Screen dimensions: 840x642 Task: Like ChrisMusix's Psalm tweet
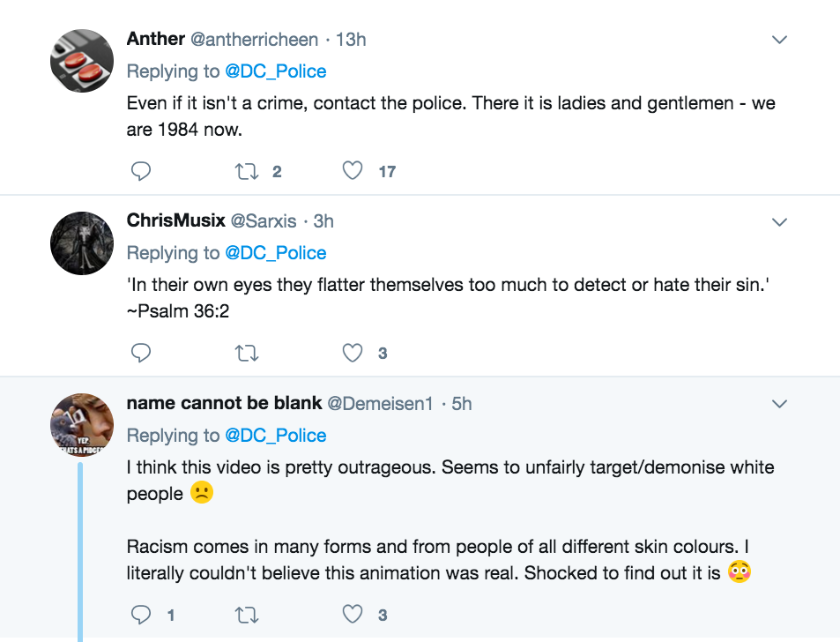(353, 354)
